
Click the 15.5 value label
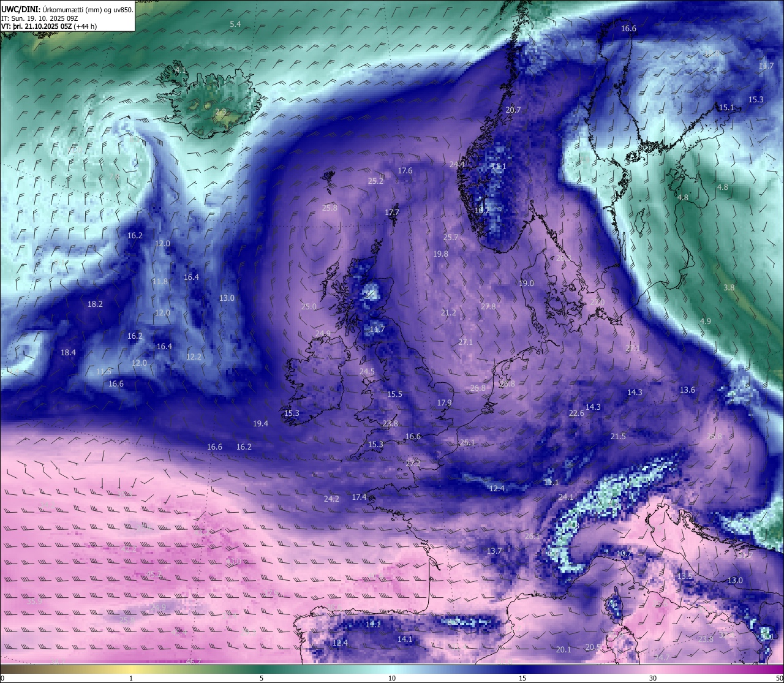click(394, 394)
